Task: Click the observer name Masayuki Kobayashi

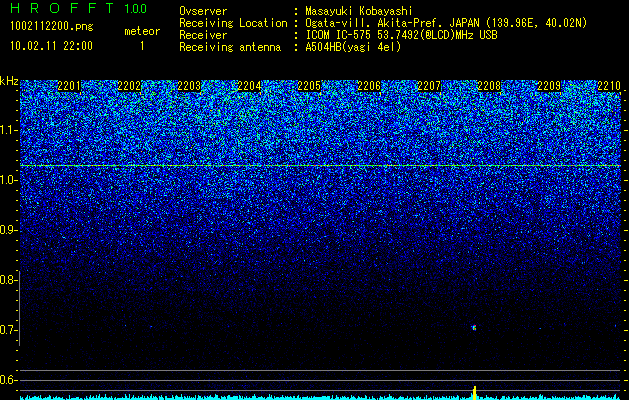Action: coord(359,11)
